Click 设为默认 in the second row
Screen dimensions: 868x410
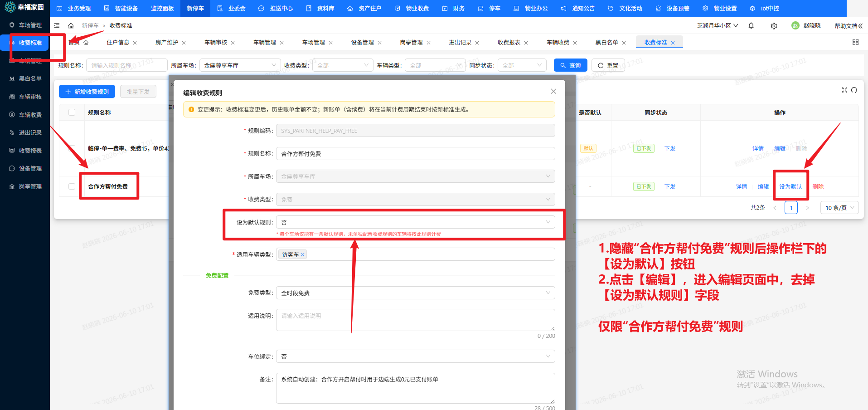790,186
